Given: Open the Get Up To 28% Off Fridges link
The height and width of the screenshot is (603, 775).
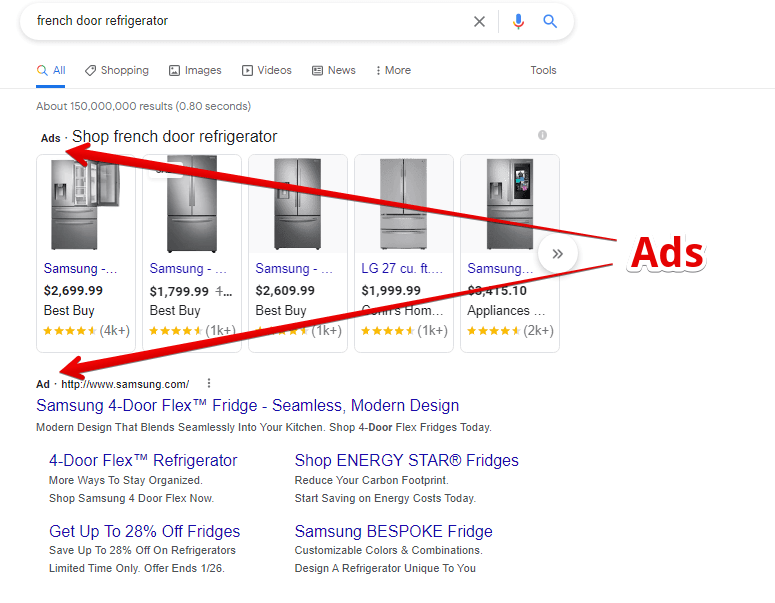Looking at the screenshot, I should [144, 531].
